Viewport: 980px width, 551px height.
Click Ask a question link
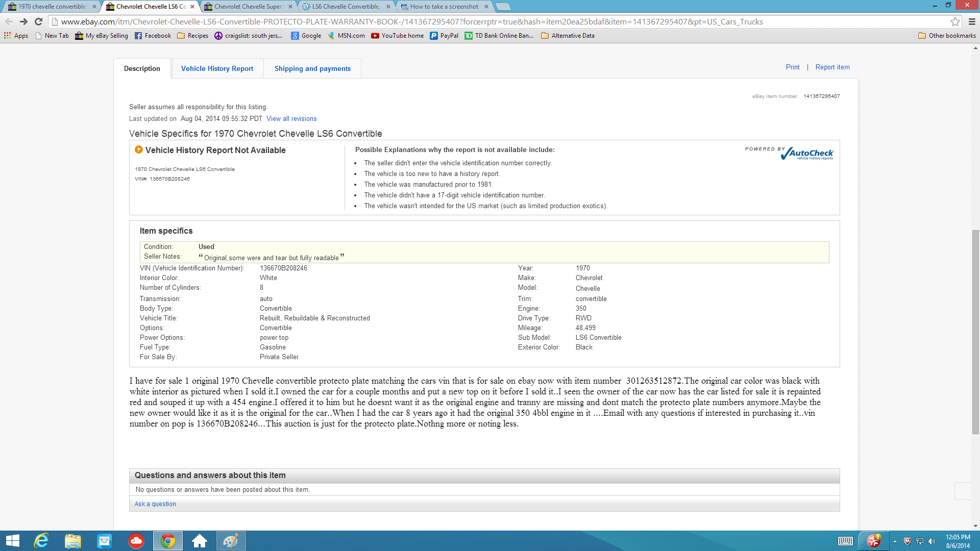tap(155, 504)
